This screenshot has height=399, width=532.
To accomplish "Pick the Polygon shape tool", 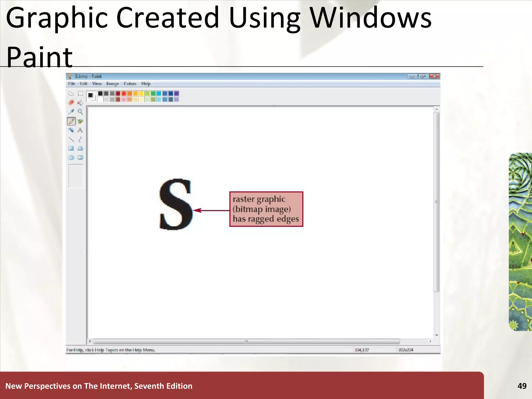I will [80, 149].
